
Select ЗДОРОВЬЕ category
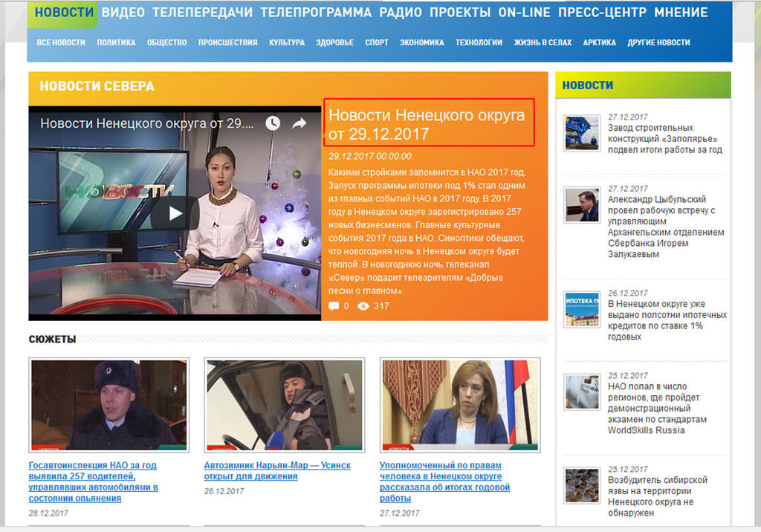tap(335, 42)
